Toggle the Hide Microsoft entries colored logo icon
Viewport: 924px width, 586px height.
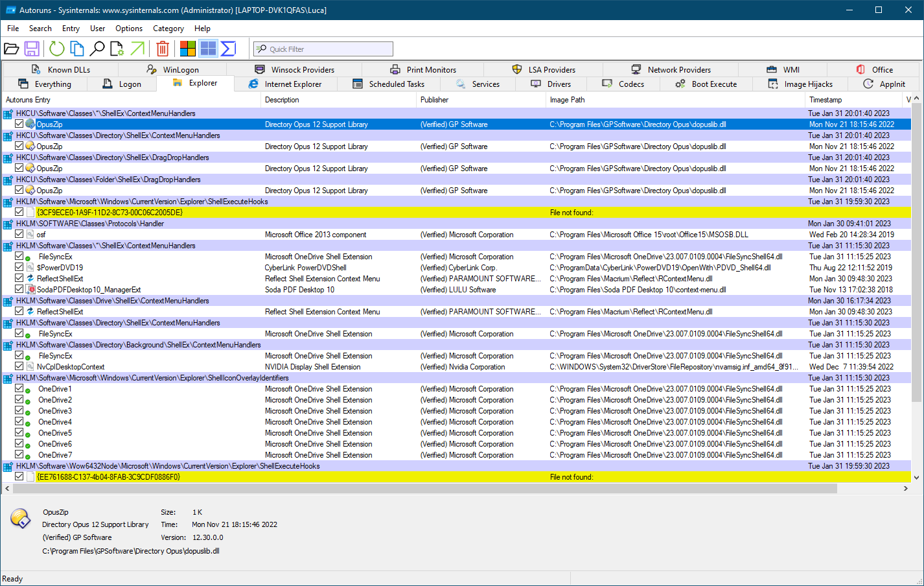click(x=188, y=49)
